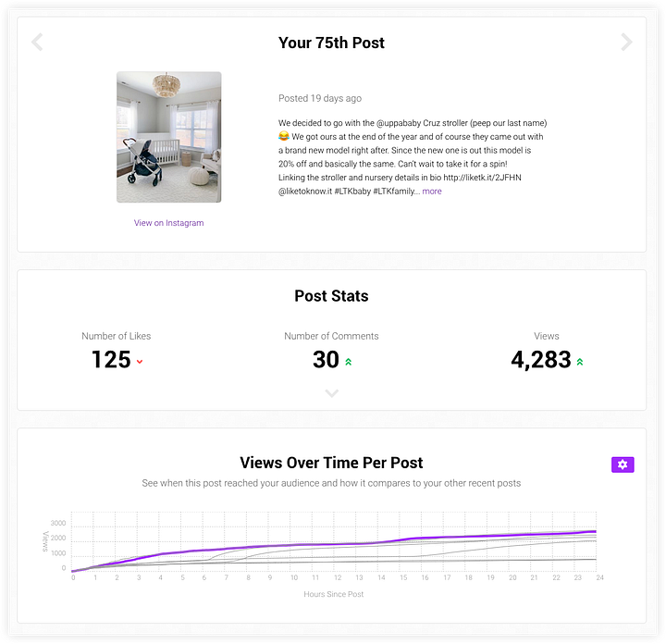Select the 30 comments count

tap(326, 360)
